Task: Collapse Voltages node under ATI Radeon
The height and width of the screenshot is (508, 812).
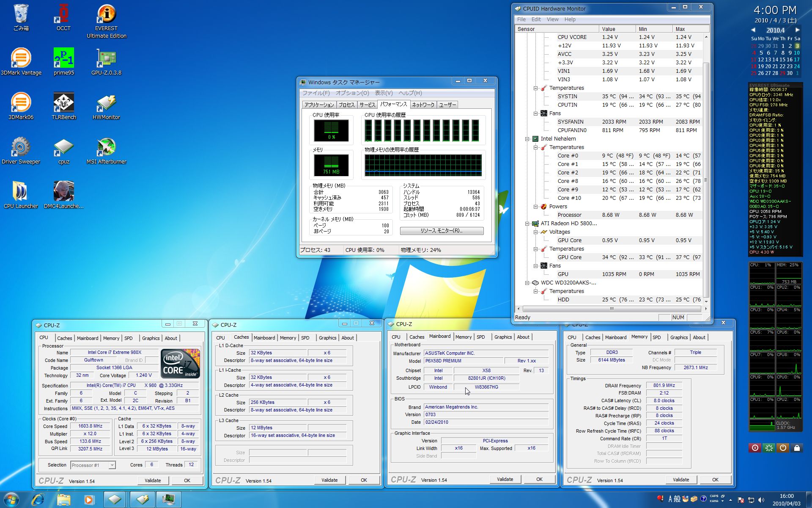Action: coord(535,232)
